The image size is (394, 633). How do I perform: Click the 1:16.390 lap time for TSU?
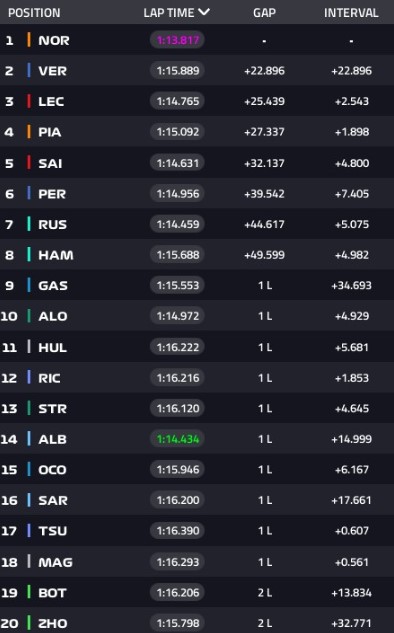178,530
